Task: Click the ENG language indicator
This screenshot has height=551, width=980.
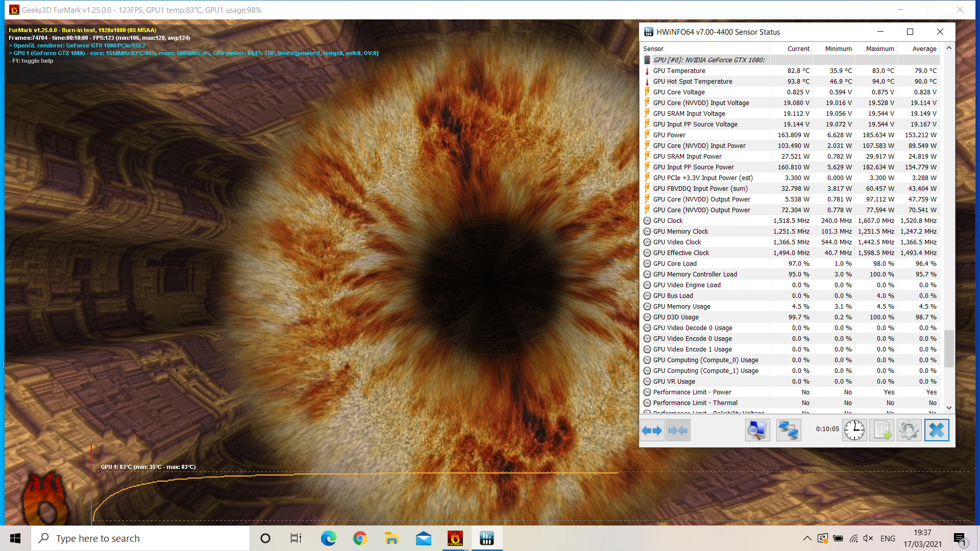Action: click(x=888, y=538)
